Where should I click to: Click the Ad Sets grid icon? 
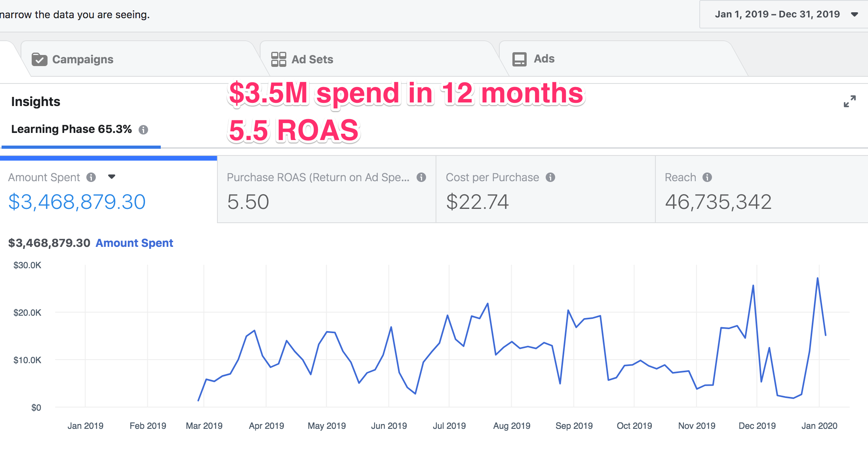click(278, 59)
